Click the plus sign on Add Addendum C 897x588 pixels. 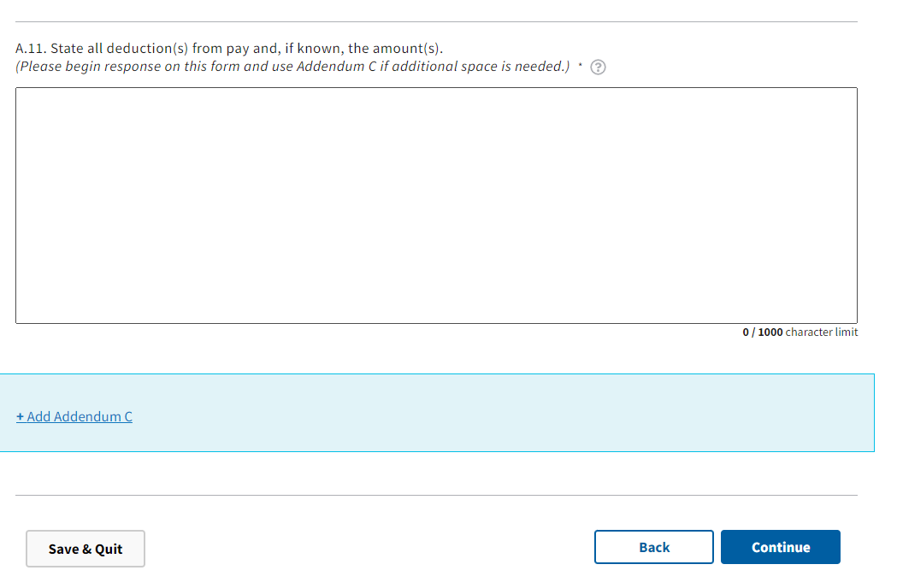[x=20, y=416]
